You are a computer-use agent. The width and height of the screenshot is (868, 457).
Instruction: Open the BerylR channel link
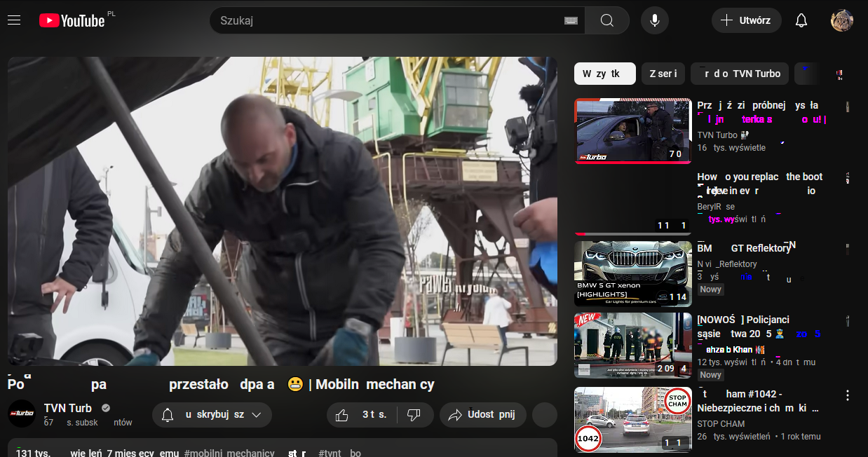pos(716,207)
